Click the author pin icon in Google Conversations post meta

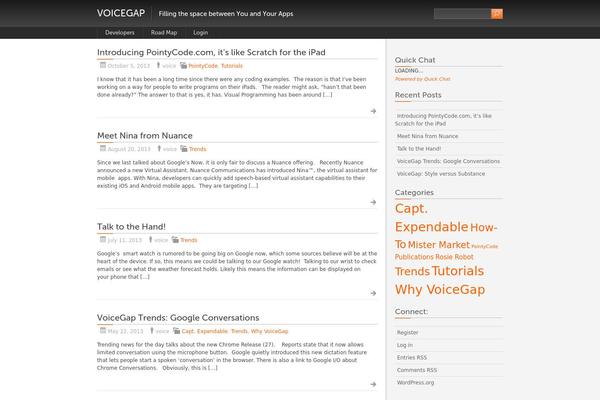pos(152,331)
